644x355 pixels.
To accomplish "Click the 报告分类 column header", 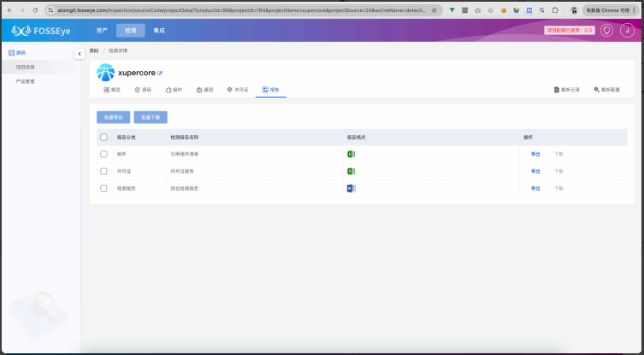I will pos(126,137).
